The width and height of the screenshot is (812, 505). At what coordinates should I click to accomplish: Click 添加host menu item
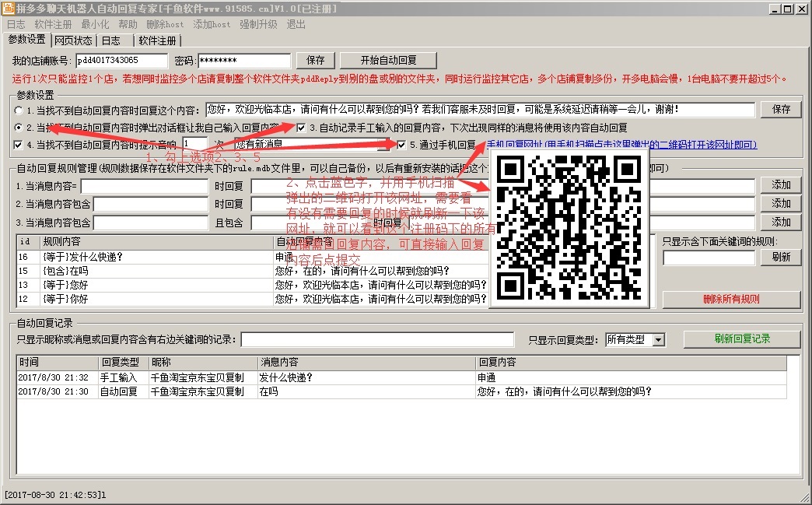(212, 24)
